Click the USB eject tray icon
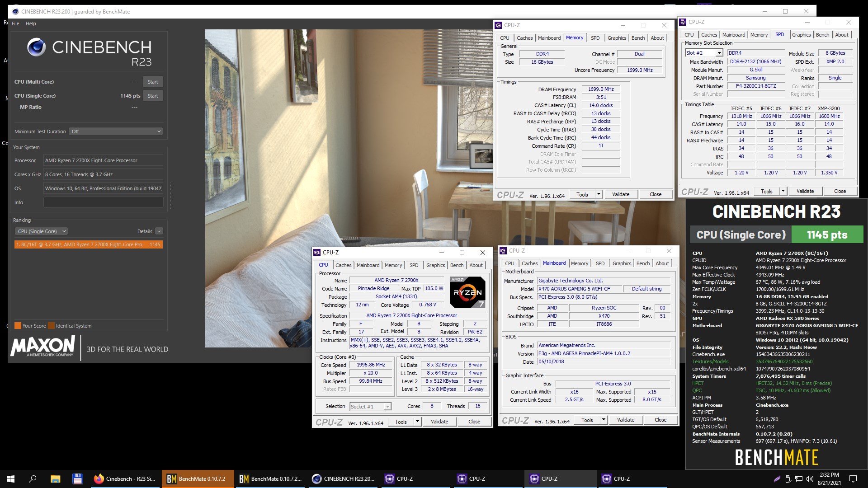This screenshot has width=868, height=488. point(788,479)
